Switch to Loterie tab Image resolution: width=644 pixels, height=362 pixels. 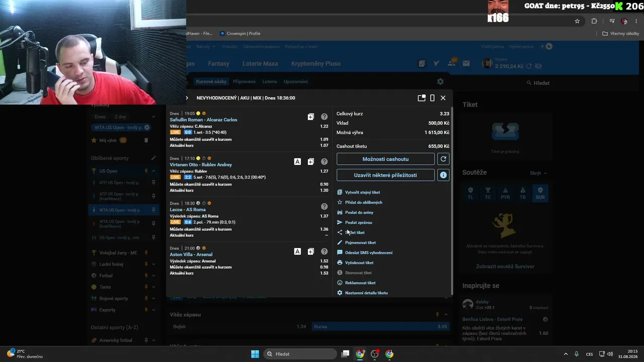tap(270, 81)
